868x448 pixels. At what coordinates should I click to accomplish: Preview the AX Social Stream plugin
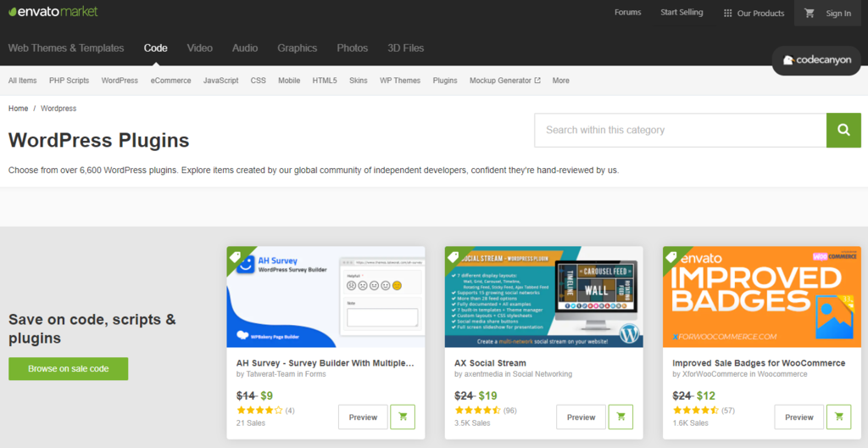tap(581, 417)
